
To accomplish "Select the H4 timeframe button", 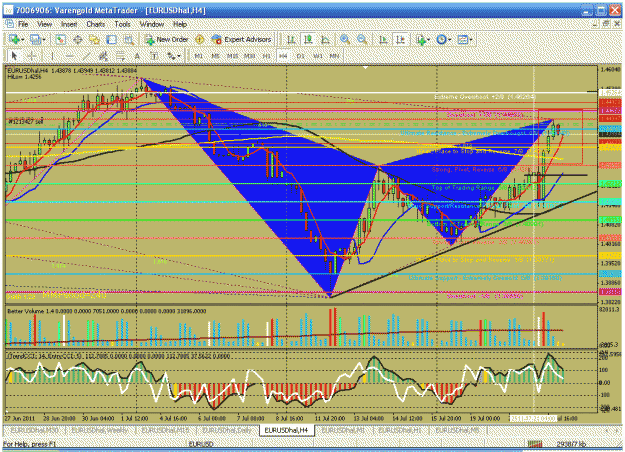I will pyautogui.click(x=283, y=56).
